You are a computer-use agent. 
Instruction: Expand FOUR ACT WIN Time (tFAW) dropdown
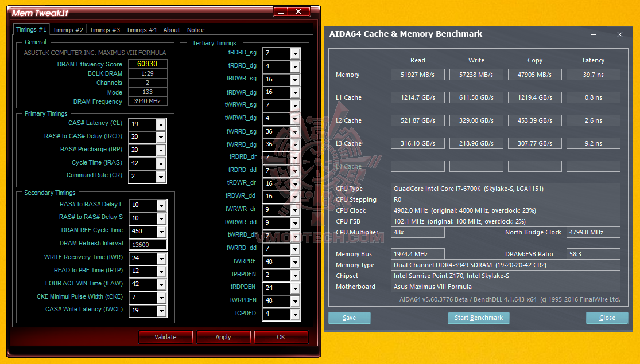pos(162,284)
